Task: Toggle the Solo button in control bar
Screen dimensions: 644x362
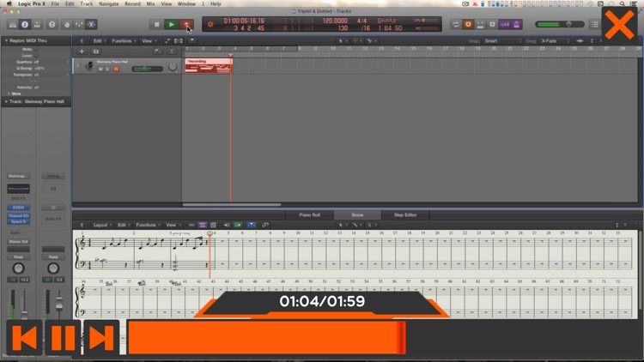Action: pyautogui.click(x=492, y=25)
